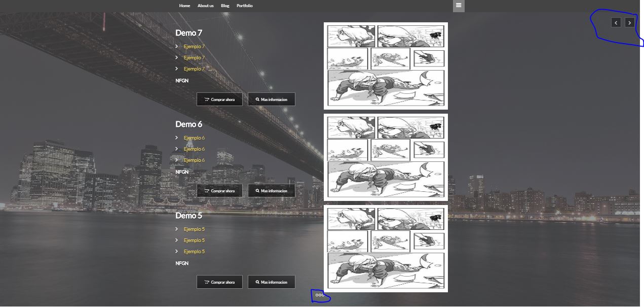This screenshot has height=307, width=644.
Task: Open the hamburger menu icon in the navbar
Action: tap(459, 6)
